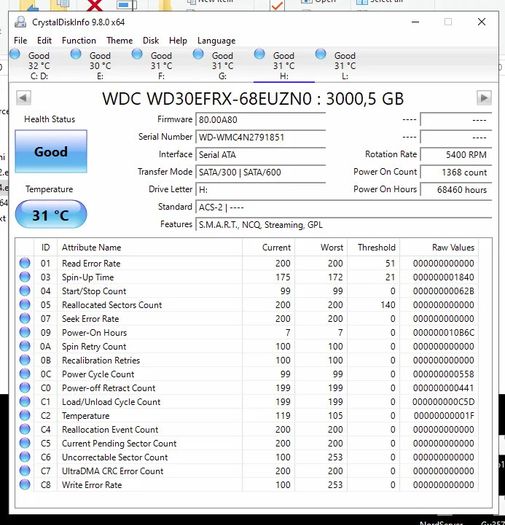
Task: Select the UltraDMA CRC Error Count name
Action: tap(113, 471)
